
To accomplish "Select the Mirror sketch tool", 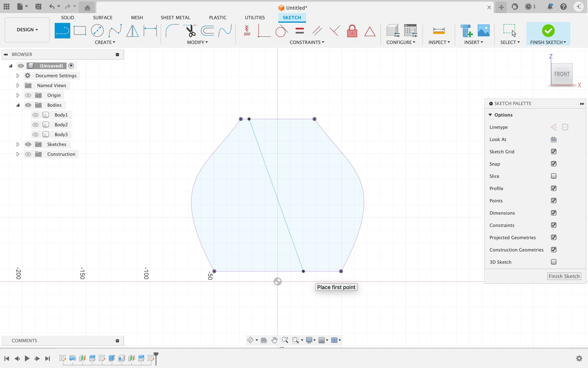I will pos(133,31).
